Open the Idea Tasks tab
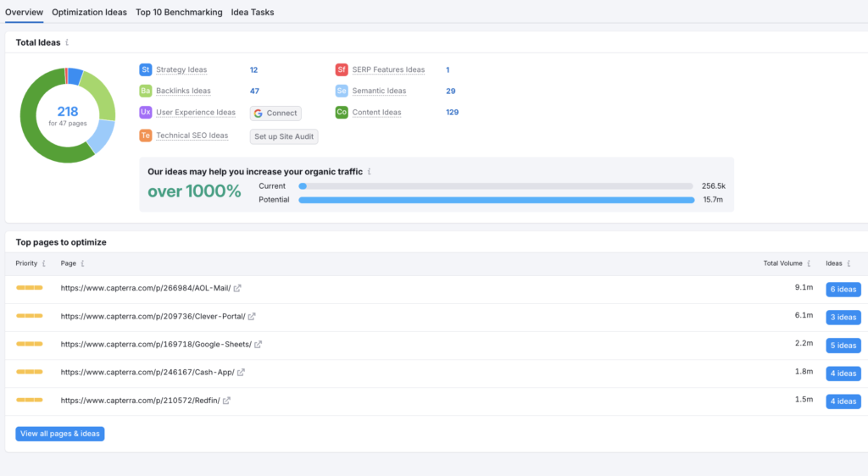 click(253, 12)
